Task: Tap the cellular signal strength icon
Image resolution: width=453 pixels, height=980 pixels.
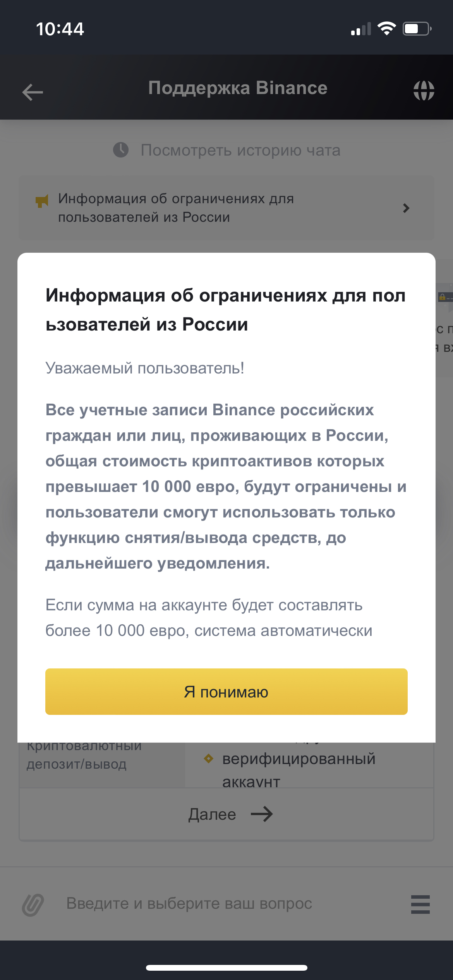Action: point(361,29)
